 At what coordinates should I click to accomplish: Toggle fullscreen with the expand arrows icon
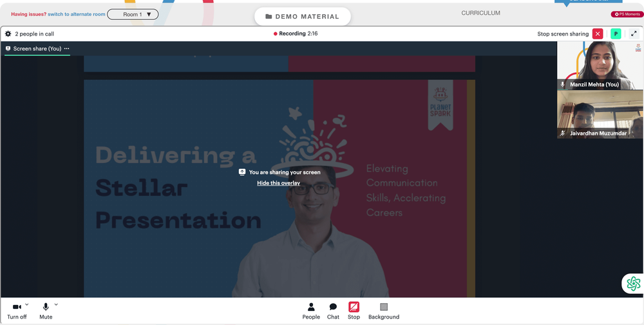[x=634, y=34]
